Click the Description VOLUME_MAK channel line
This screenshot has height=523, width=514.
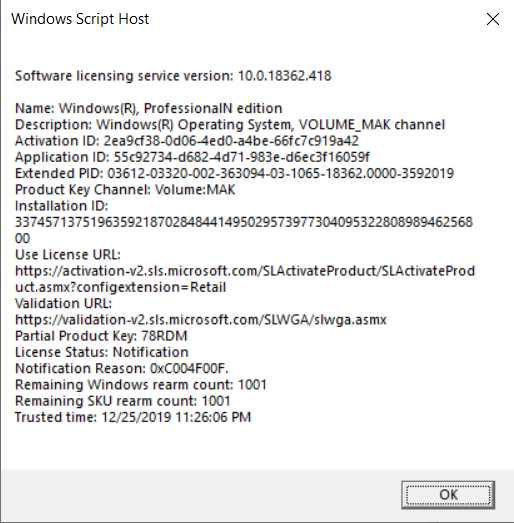pyautogui.click(x=230, y=125)
